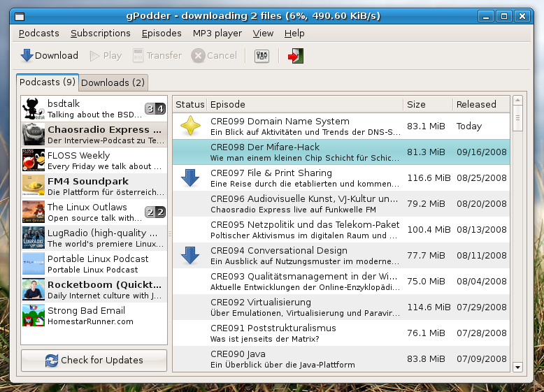Viewport: 544px width, 392px height.
Task: Select episode CRE093 Qualitätsmanagement
Action: (341, 281)
